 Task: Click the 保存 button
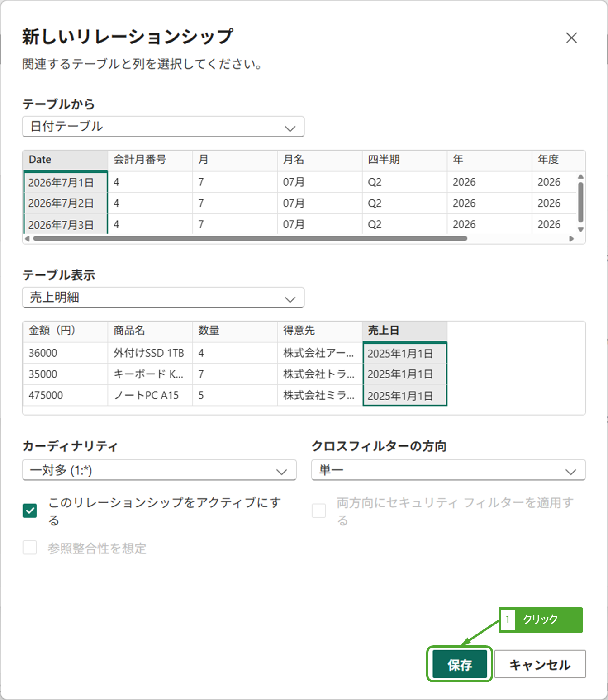click(459, 664)
